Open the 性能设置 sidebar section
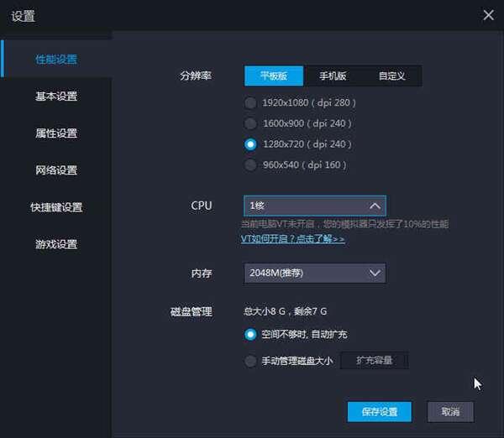Screen dimensions: 504x438 pyautogui.click(x=56, y=60)
